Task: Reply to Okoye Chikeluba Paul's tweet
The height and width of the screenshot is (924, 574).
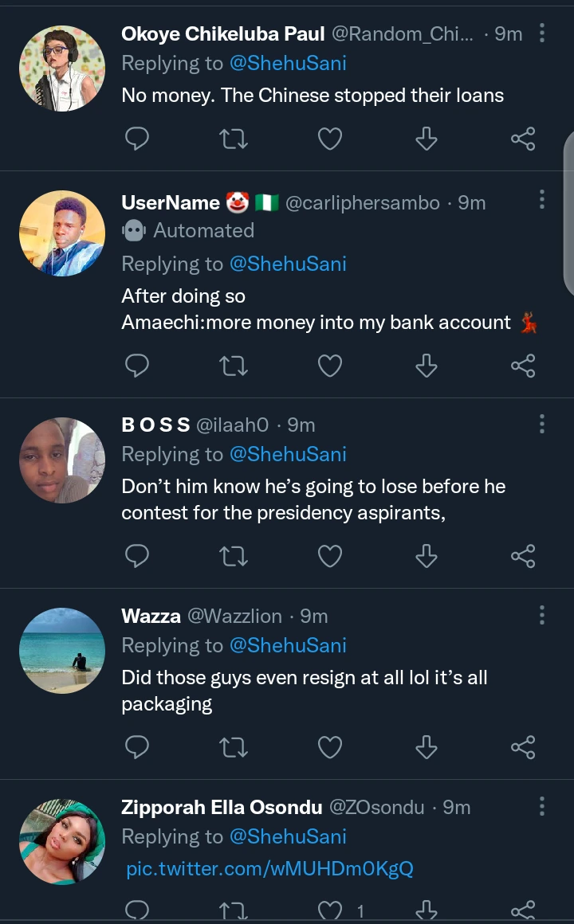Action: (138, 139)
